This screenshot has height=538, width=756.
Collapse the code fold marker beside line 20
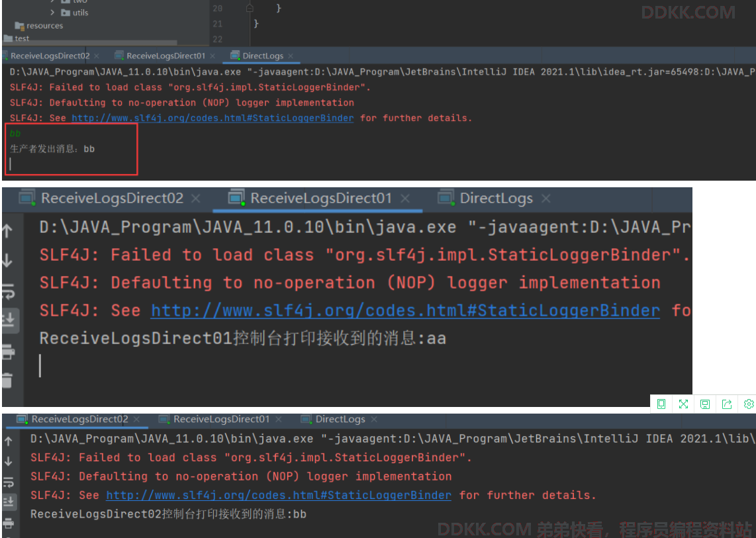click(x=250, y=8)
